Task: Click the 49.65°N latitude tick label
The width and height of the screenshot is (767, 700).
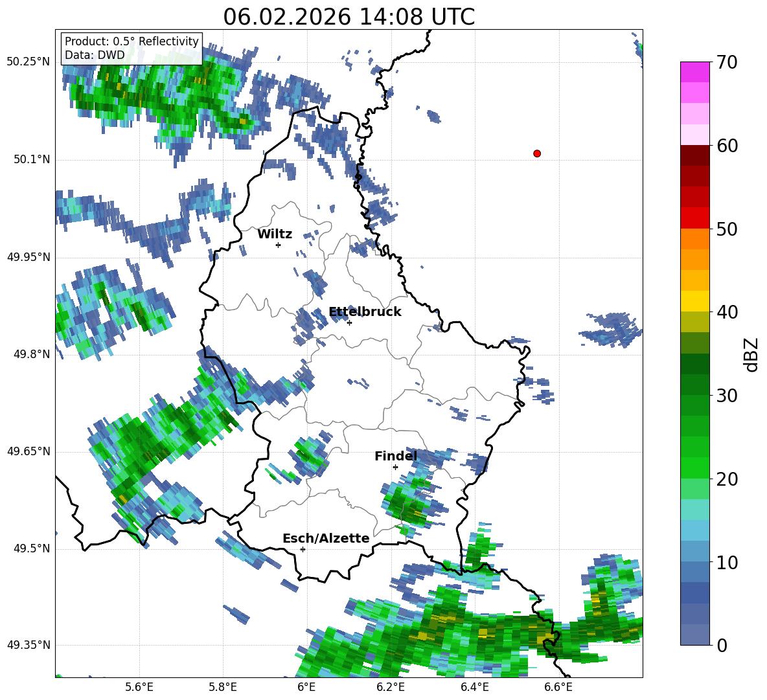Action: [x=29, y=451]
